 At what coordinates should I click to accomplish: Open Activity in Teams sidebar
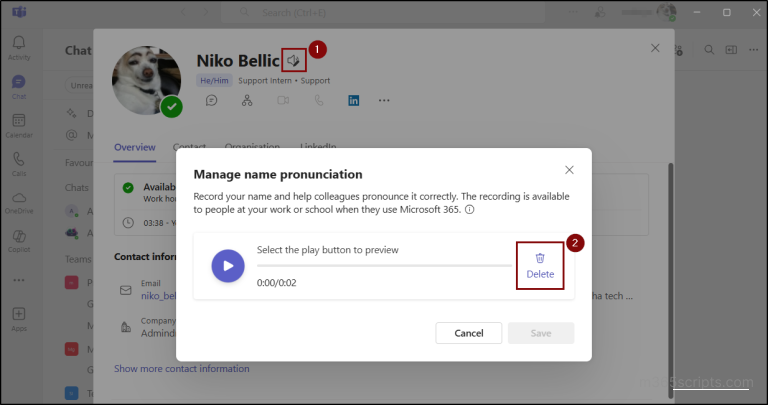19,48
